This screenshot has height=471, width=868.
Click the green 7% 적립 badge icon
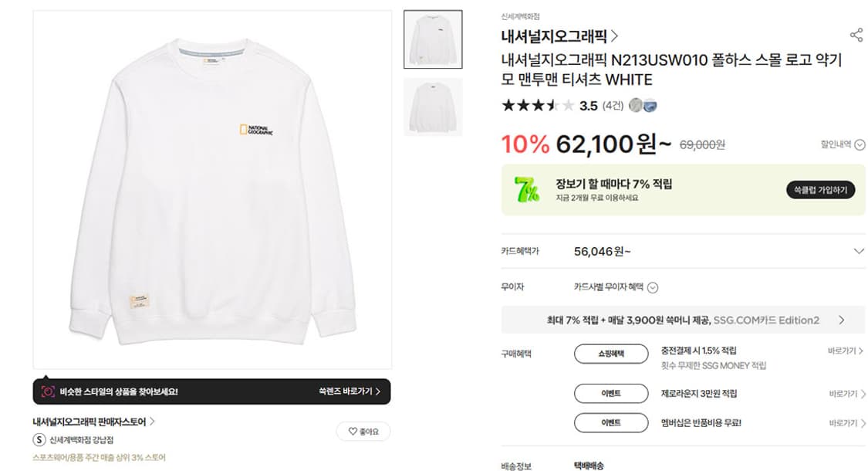click(x=528, y=189)
